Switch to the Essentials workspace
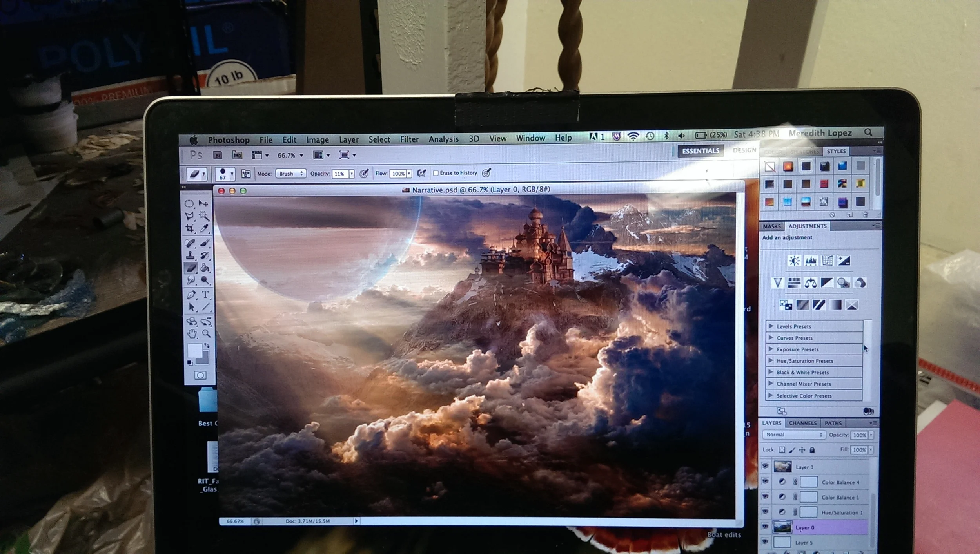 click(701, 151)
